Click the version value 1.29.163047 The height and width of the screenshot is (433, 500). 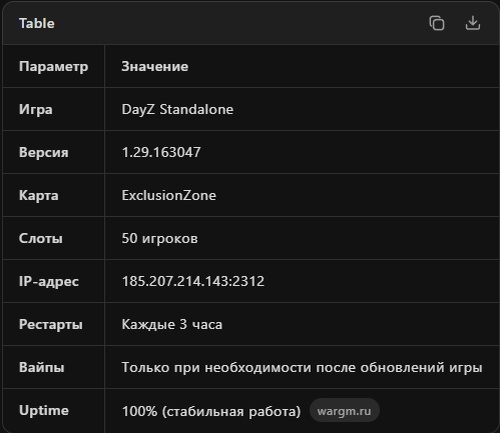(x=161, y=152)
